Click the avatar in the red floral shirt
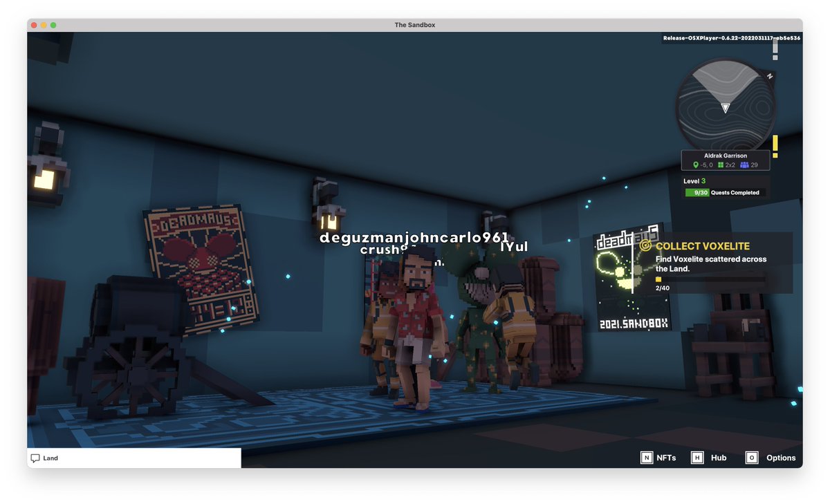This screenshot has width=830, height=504. click(x=415, y=328)
